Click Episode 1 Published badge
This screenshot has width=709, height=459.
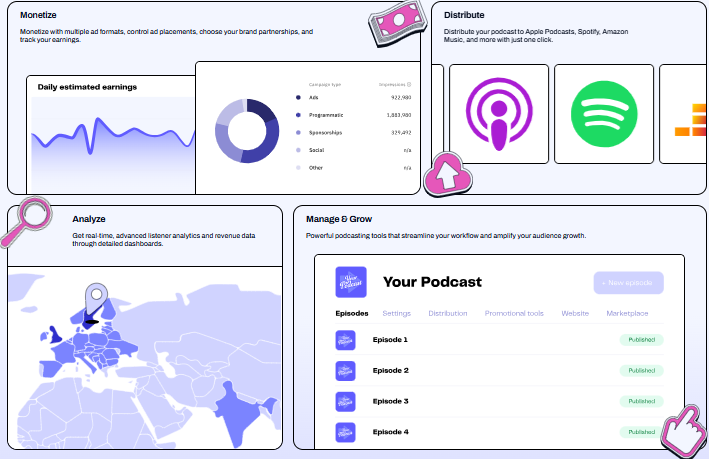coord(642,340)
